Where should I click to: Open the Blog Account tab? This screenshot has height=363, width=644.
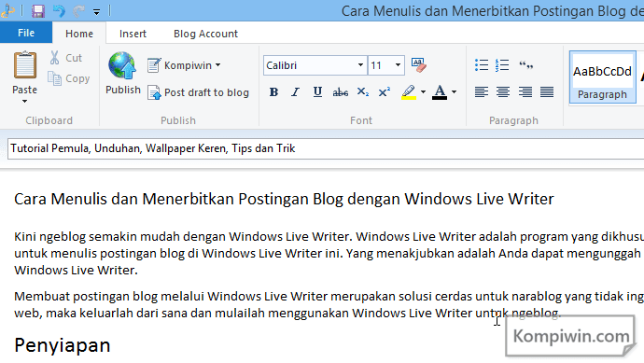point(205,34)
